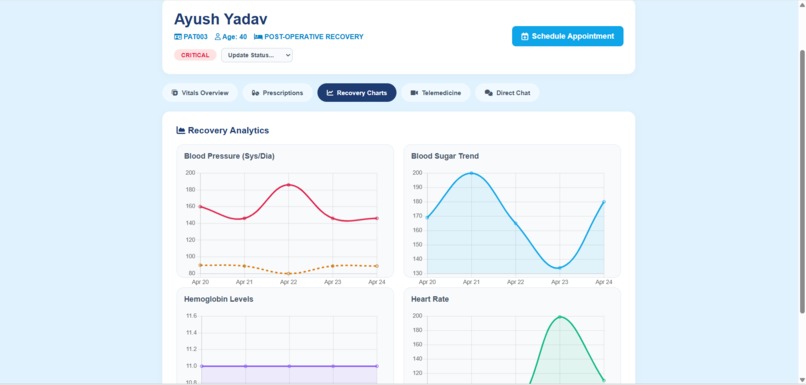Screen dimensions: 806x385
Task: Open the Update Status dropdown
Action: coord(257,55)
